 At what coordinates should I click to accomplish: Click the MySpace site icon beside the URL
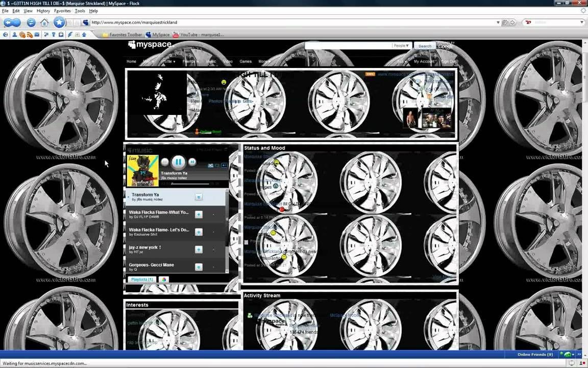pyautogui.click(x=86, y=22)
